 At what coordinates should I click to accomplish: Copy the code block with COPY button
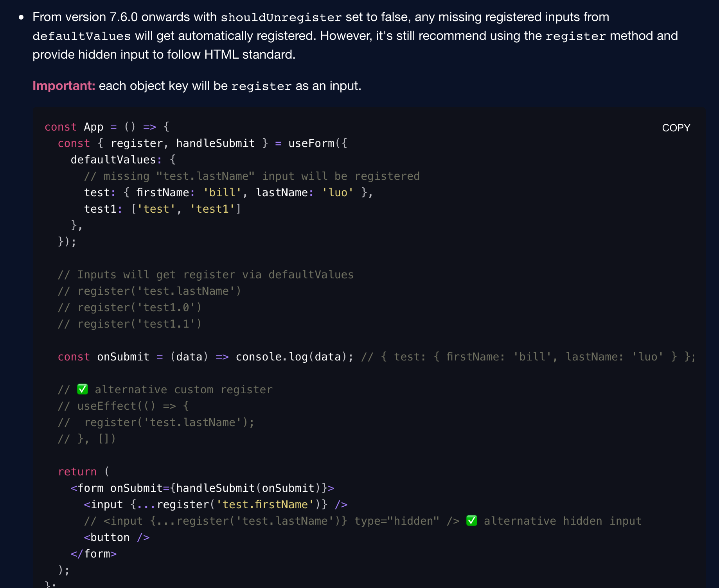coord(676,128)
